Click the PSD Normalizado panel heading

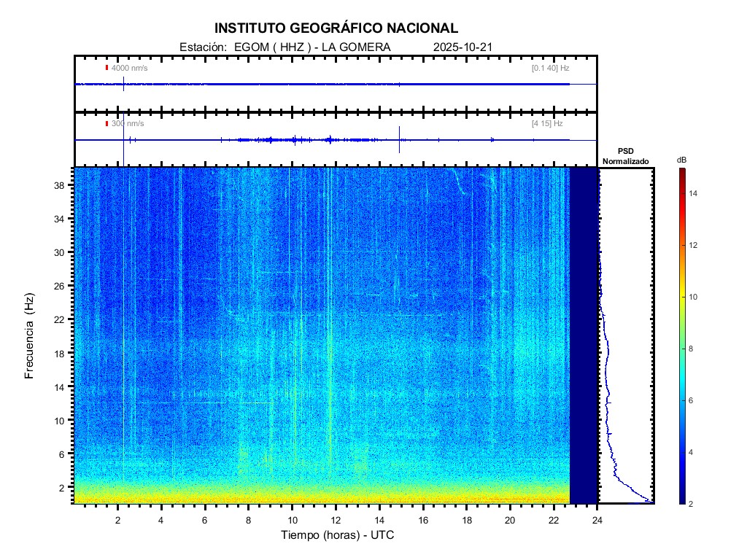click(x=625, y=156)
